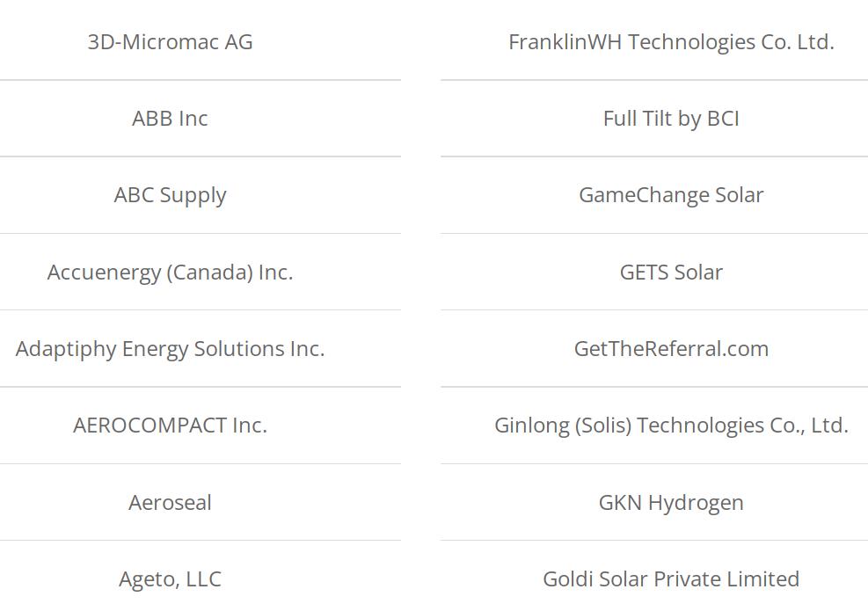This screenshot has height=611, width=868.
Task: Open the AEROCOMPACT Inc. listing
Action: [170, 426]
